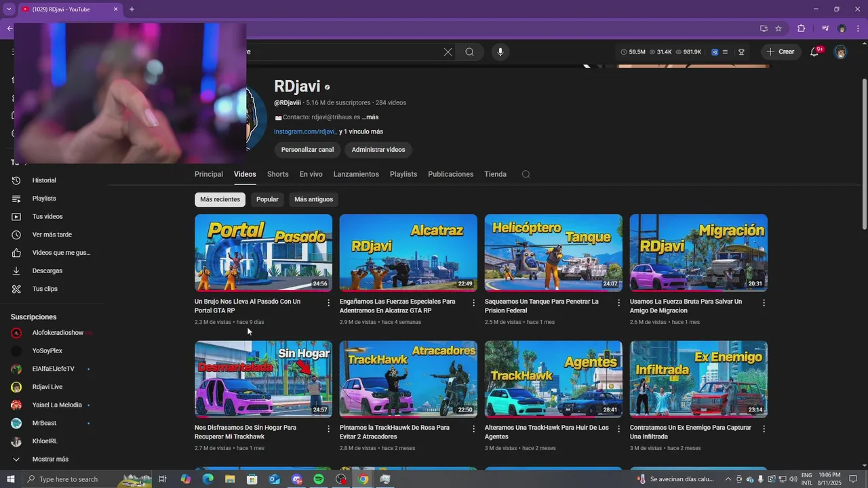Show hidden system tray icons chevron
Image resolution: width=868 pixels, height=488 pixels.
728,479
